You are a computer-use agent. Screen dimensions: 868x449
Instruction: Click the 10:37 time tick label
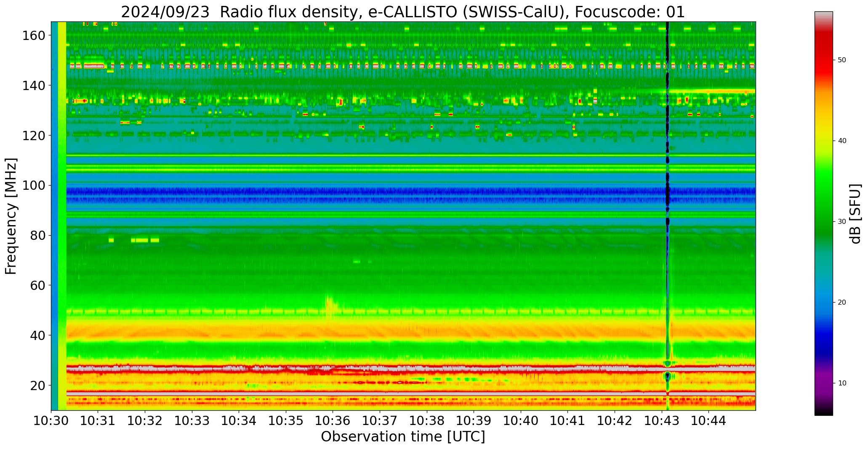pyautogui.click(x=380, y=420)
